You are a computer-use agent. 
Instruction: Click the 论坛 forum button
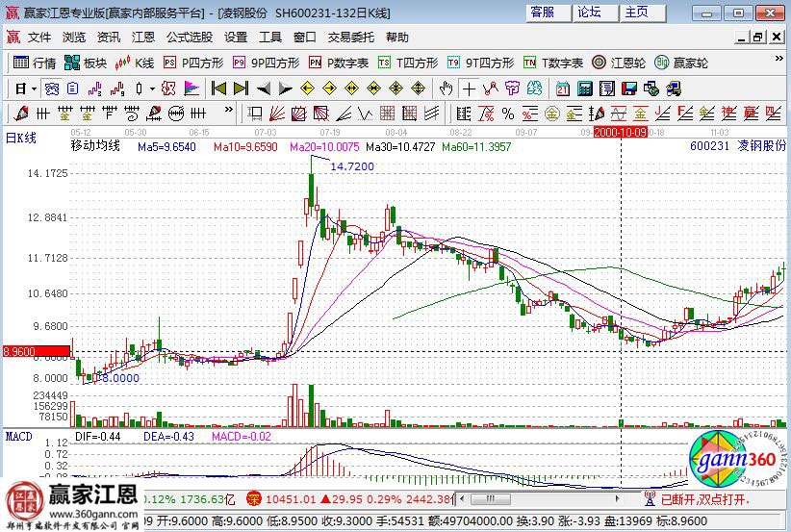point(590,13)
